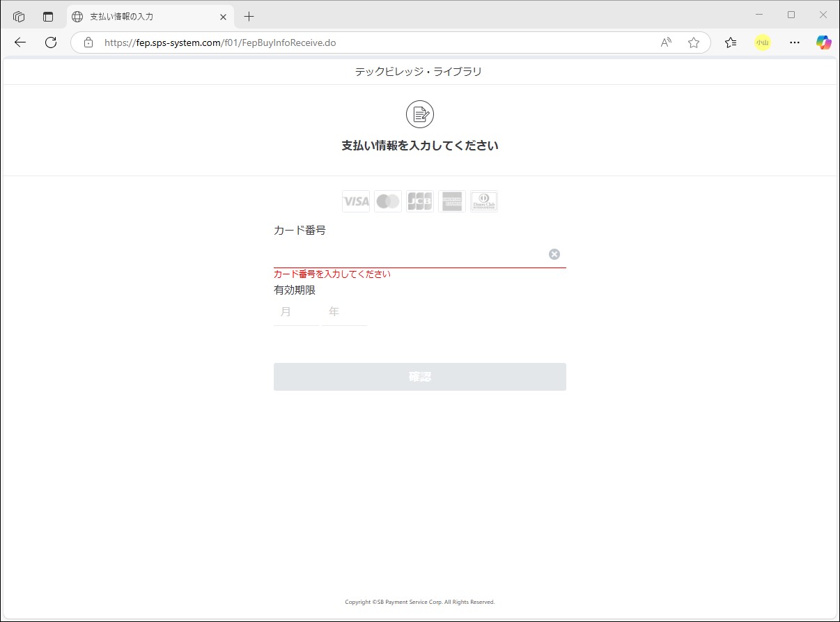The width and height of the screenshot is (840, 622).
Task: Reload the payment page
Action: [51, 42]
